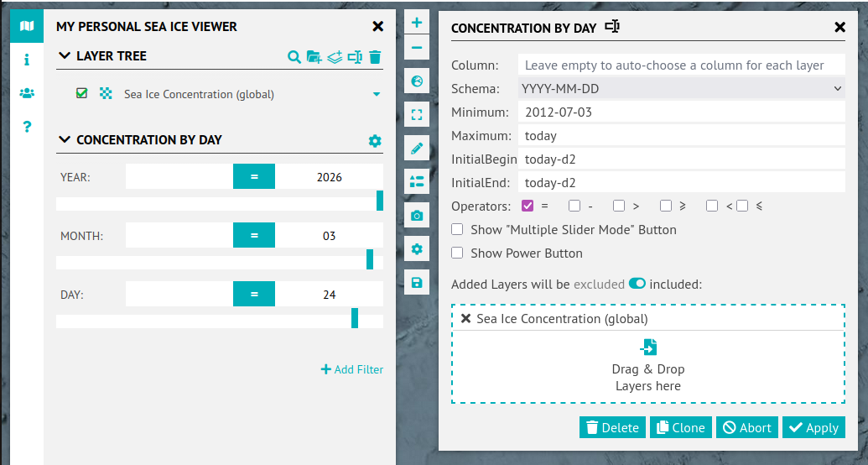Click the save disk map button
The image size is (868, 465).
tap(417, 283)
